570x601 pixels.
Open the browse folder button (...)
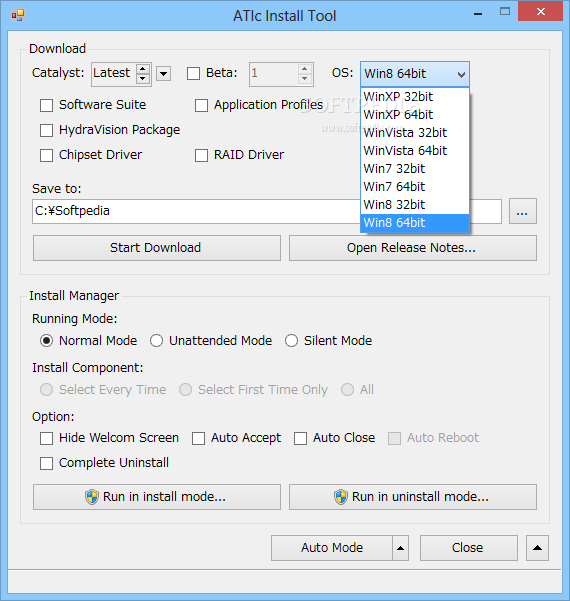point(522,211)
